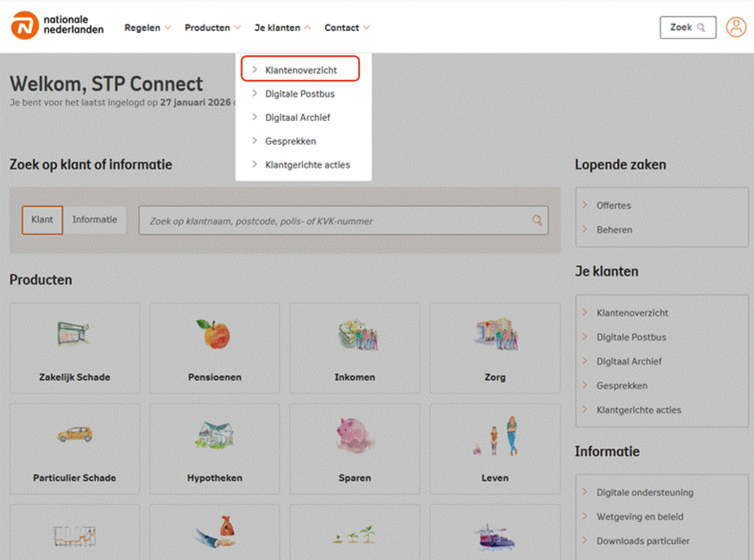
Task: Open the Particulier Schade car icon
Action: click(x=75, y=434)
